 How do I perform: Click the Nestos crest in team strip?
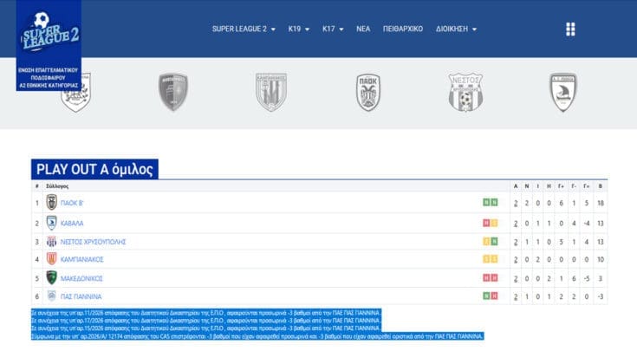pos(465,92)
